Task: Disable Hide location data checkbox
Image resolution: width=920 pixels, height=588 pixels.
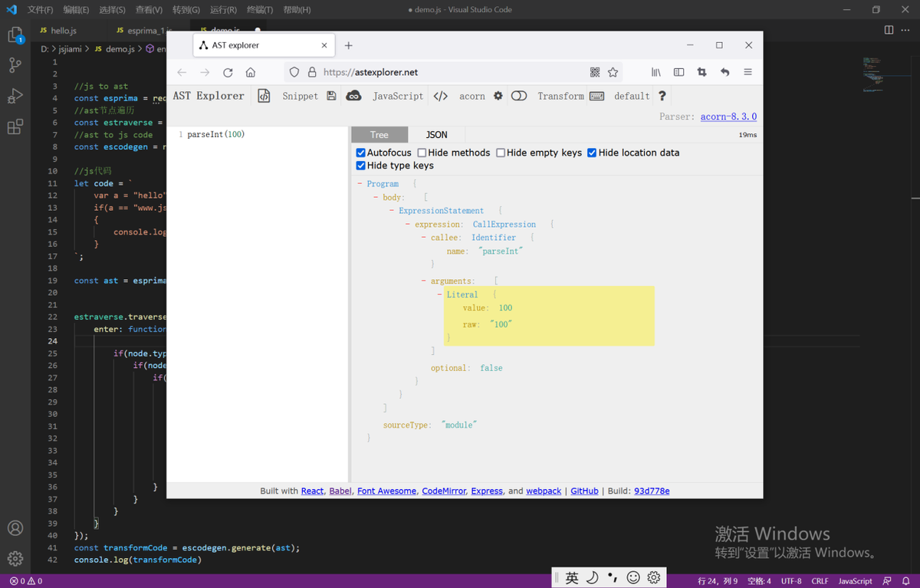Action: pos(592,153)
